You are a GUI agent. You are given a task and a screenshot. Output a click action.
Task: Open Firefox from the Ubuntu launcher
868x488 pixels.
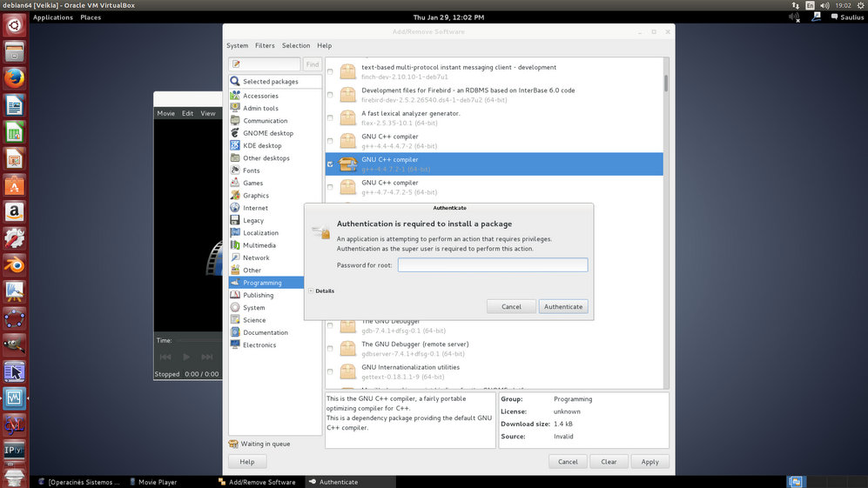(14, 79)
